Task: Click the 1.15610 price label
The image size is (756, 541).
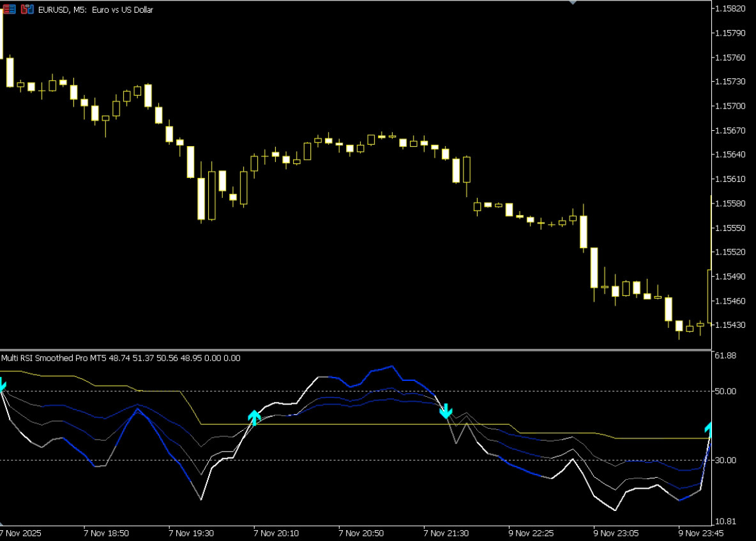Action: coord(730,179)
